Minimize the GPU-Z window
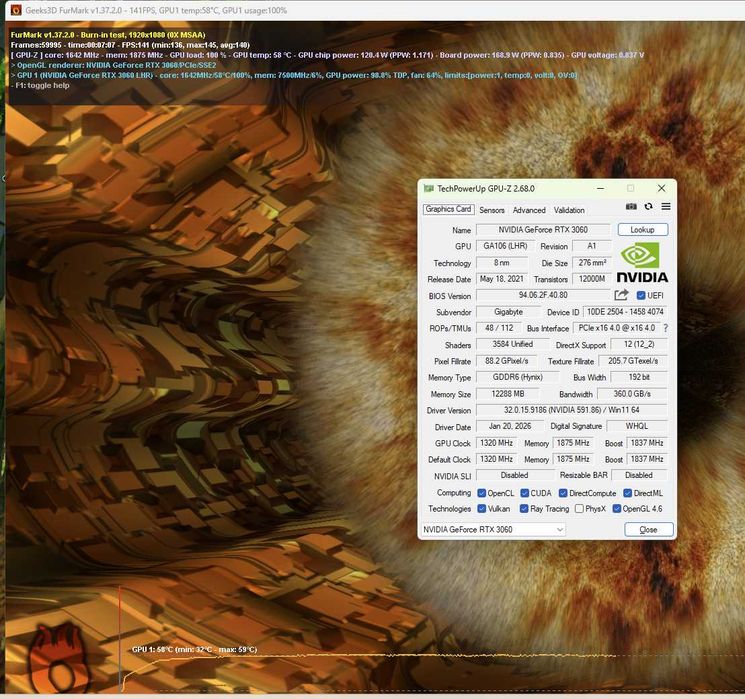Viewport: 745px width, 699px height. tap(601, 188)
